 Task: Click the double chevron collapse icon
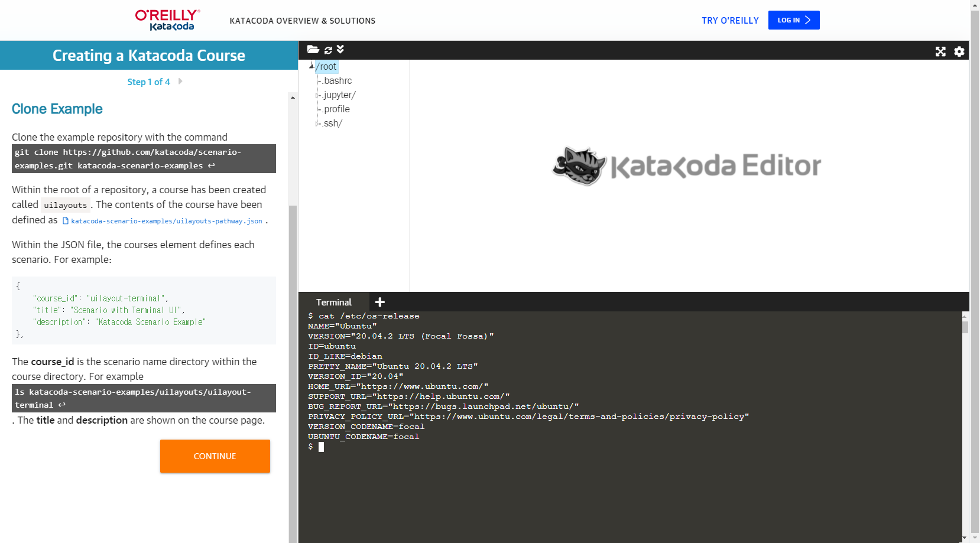340,49
